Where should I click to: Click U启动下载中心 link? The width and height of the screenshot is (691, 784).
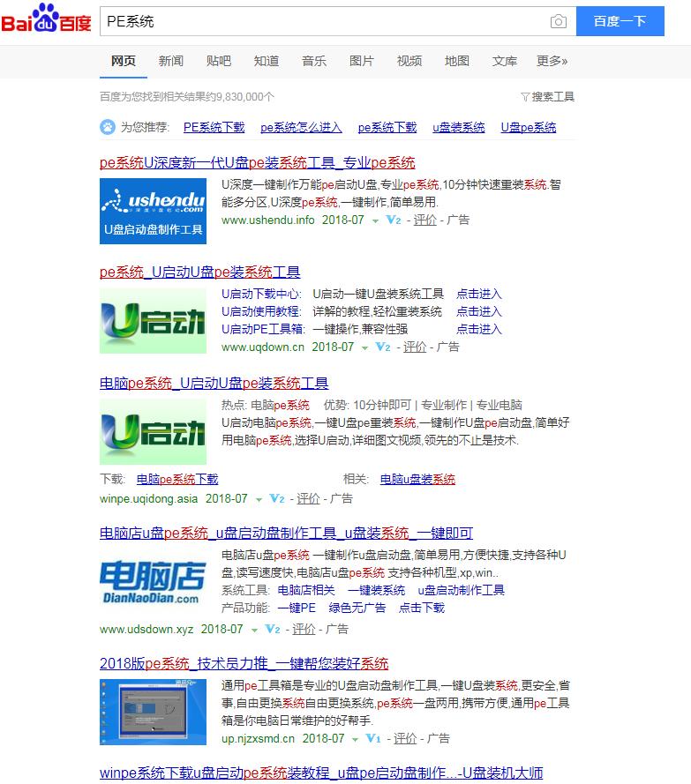point(261,294)
